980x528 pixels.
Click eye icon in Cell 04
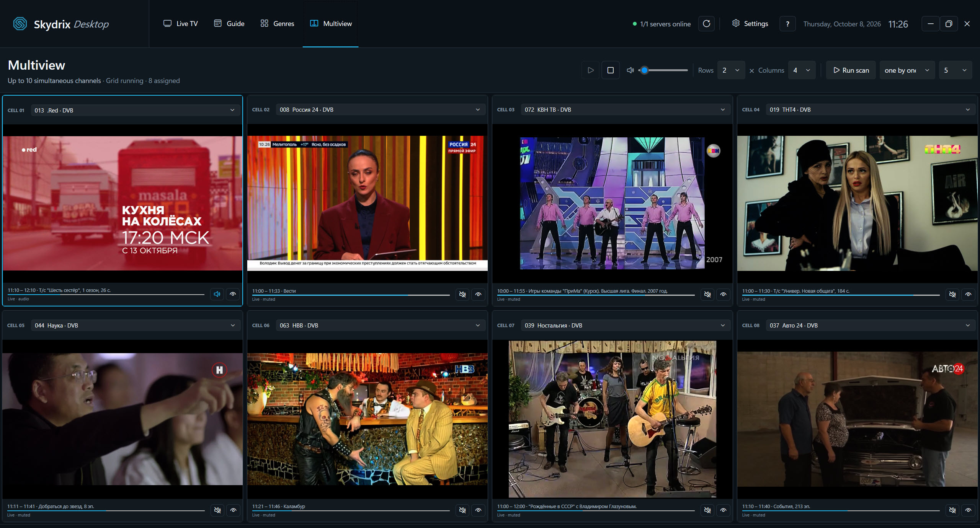(x=968, y=294)
